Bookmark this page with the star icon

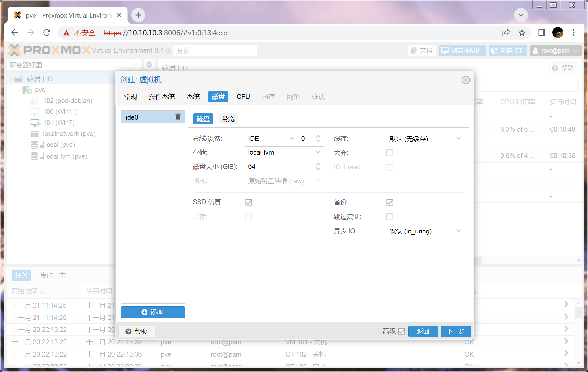522,33
